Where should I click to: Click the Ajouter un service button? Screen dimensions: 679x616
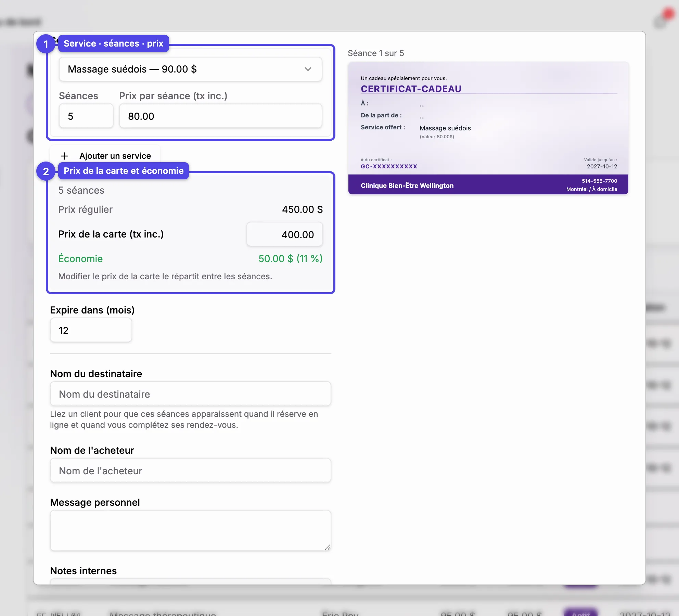point(105,156)
